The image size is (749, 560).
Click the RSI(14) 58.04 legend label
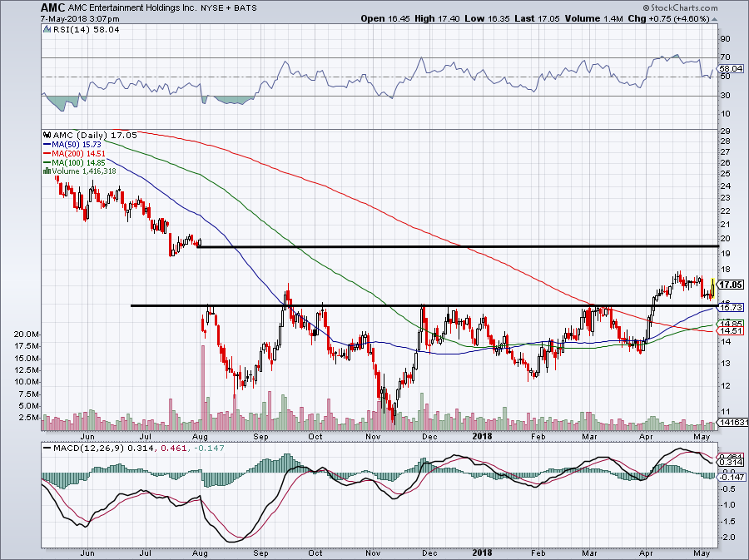pyautogui.click(x=86, y=29)
